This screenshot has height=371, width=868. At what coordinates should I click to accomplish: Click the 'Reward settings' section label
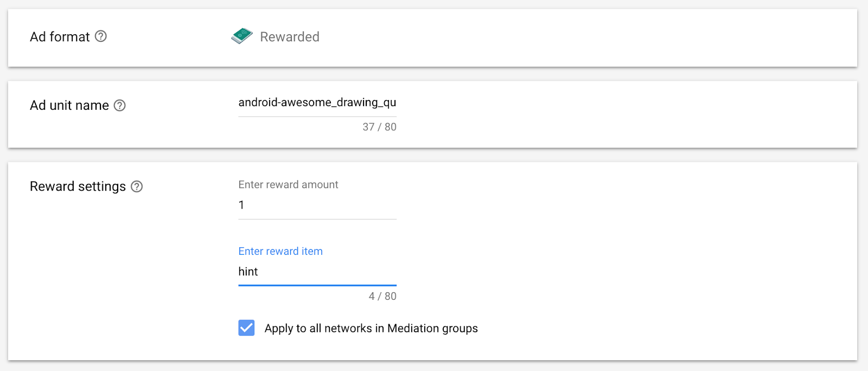78,186
